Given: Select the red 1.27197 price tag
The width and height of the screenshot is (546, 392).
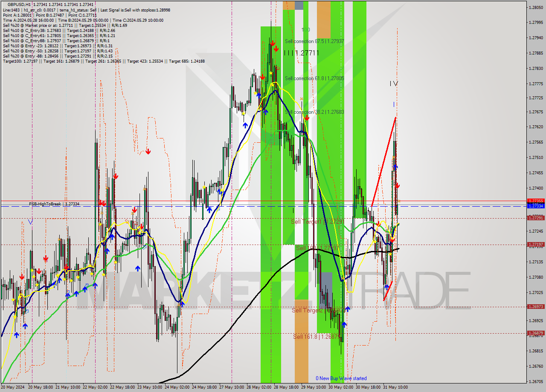Looking at the screenshot, I should (536, 245).
